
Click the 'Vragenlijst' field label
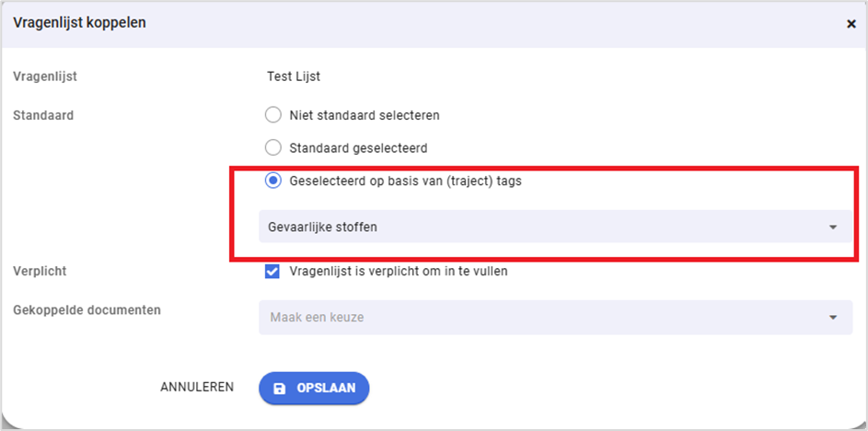[x=45, y=76]
